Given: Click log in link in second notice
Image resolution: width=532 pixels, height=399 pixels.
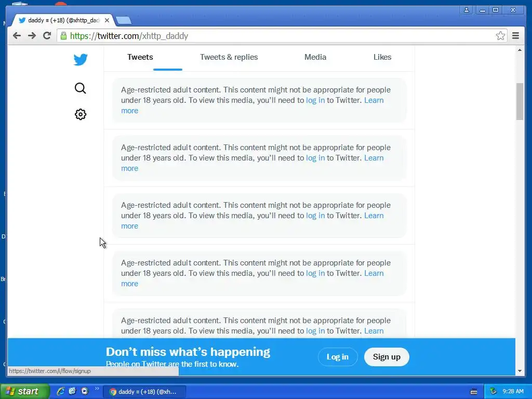Looking at the screenshot, I should click(x=315, y=158).
